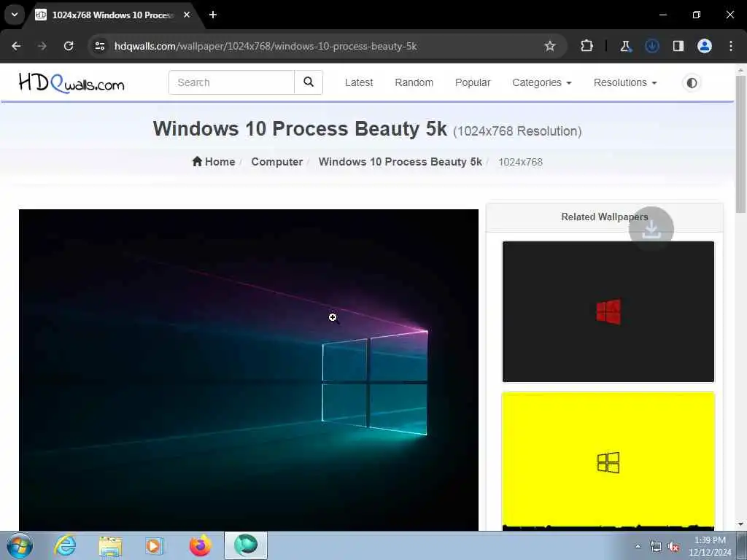The height and width of the screenshot is (560, 747).
Task: Toggle dark mode contrast button
Action: [x=692, y=83]
